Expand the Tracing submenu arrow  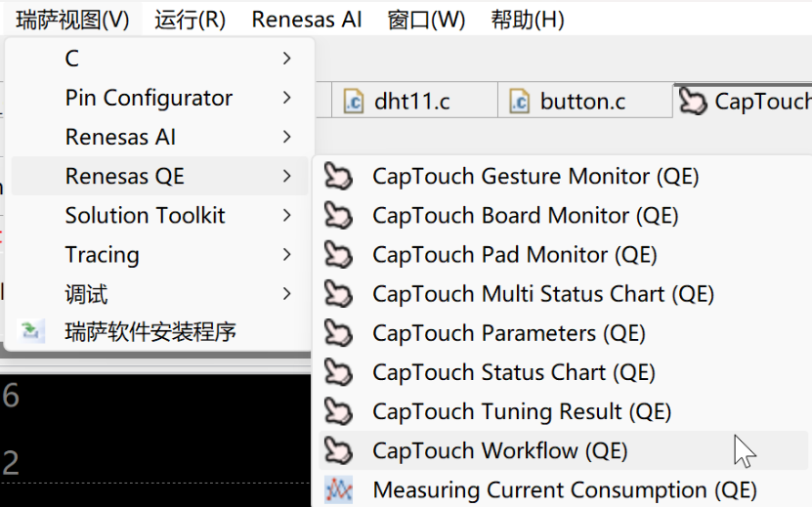tap(286, 255)
